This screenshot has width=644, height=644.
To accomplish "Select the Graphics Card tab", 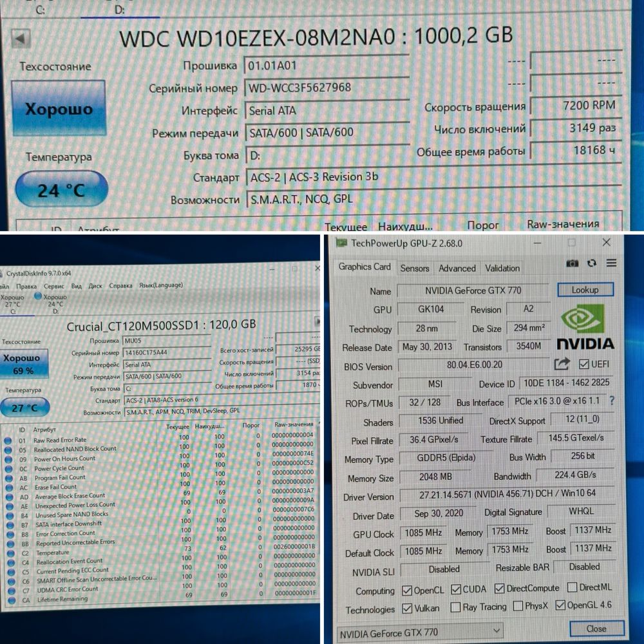I will [x=365, y=267].
